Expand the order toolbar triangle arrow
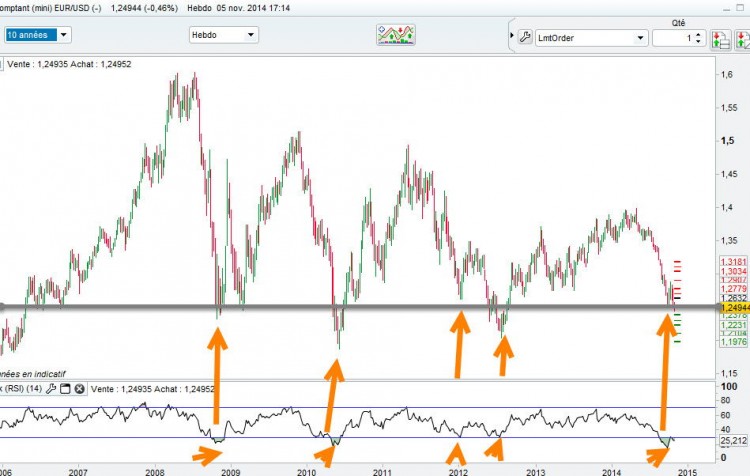The image size is (750, 476). [512, 35]
